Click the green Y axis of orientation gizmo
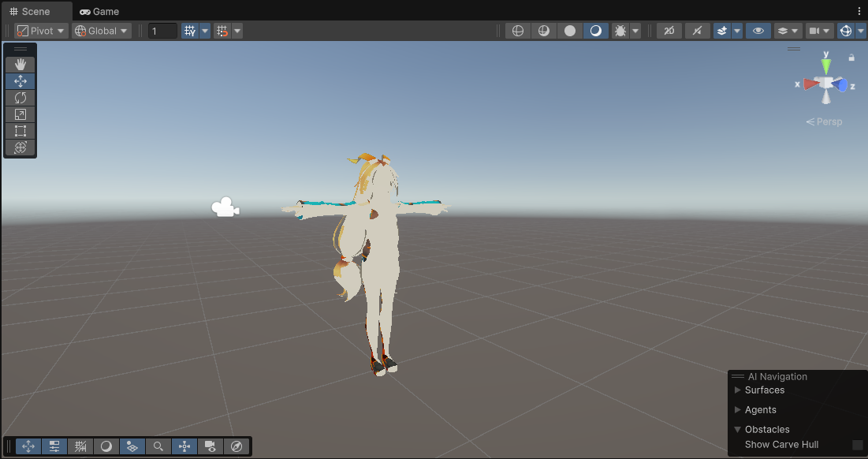Image resolution: width=868 pixels, height=459 pixels. 826,65
